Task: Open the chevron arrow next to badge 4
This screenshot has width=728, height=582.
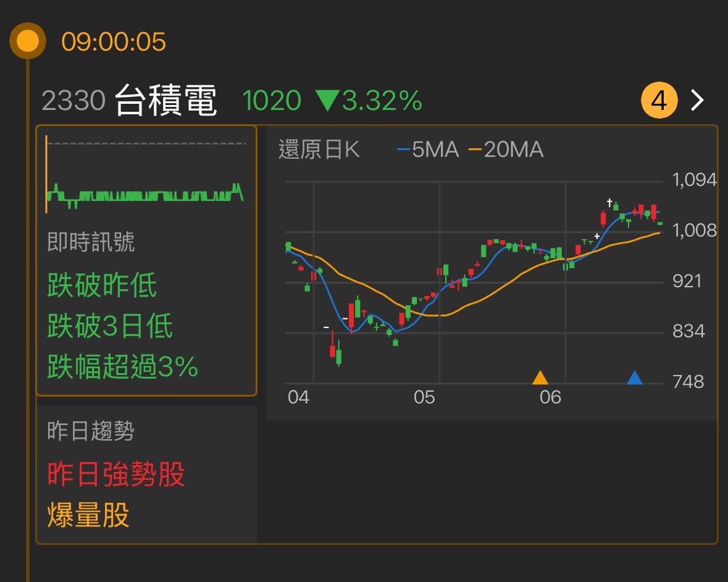Action: (x=697, y=100)
